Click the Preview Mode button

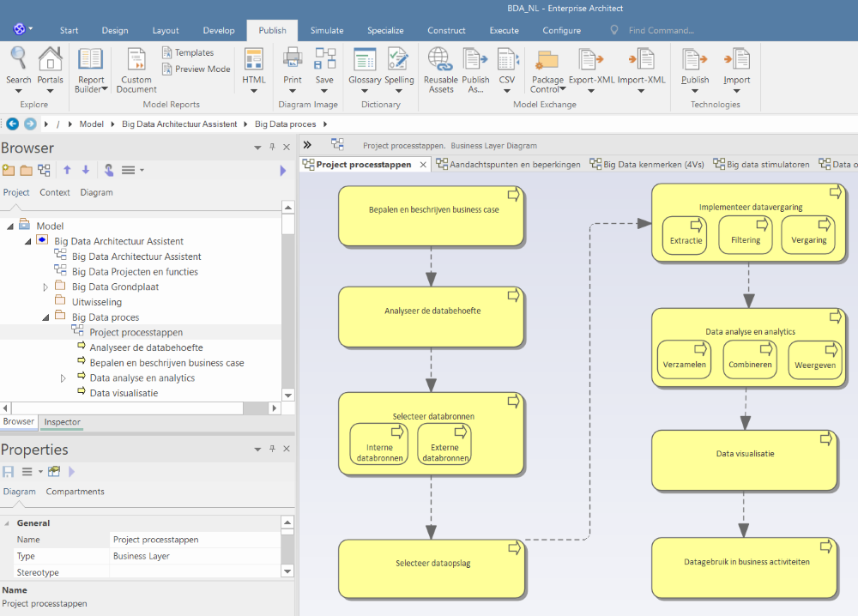pyautogui.click(x=202, y=69)
